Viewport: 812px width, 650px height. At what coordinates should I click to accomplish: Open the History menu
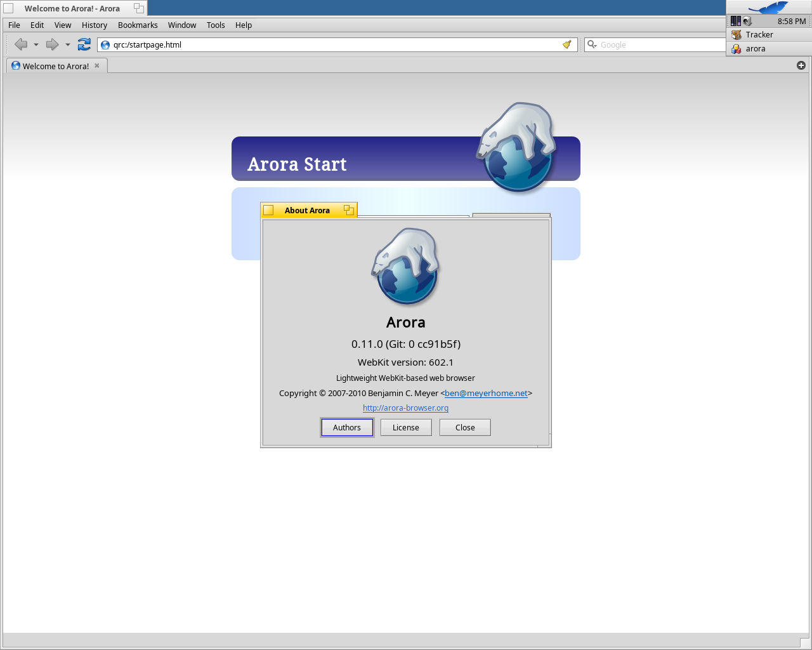click(95, 25)
